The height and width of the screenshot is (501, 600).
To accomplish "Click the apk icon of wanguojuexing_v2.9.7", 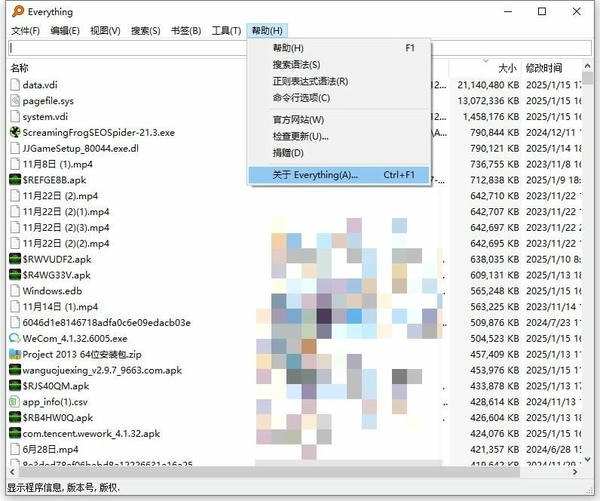I will (15, 370).
